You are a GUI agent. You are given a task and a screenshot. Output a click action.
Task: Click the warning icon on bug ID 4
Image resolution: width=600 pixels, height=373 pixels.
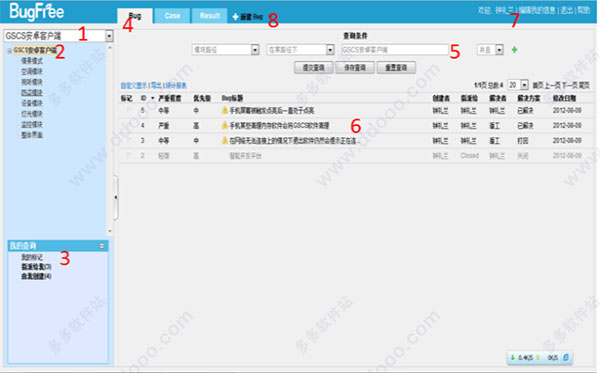tap(225, 125)
